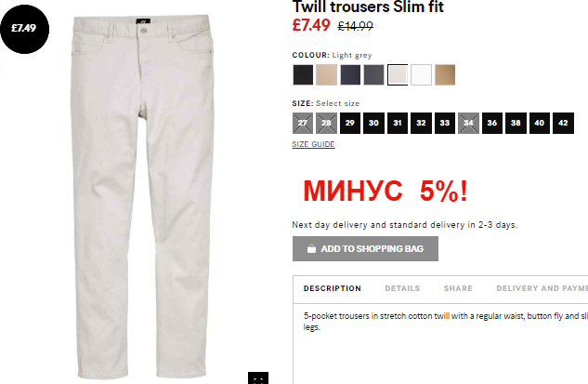Select size 42
Image resolution: width=588 pixels, height=384 pixels.
point(563,123)
